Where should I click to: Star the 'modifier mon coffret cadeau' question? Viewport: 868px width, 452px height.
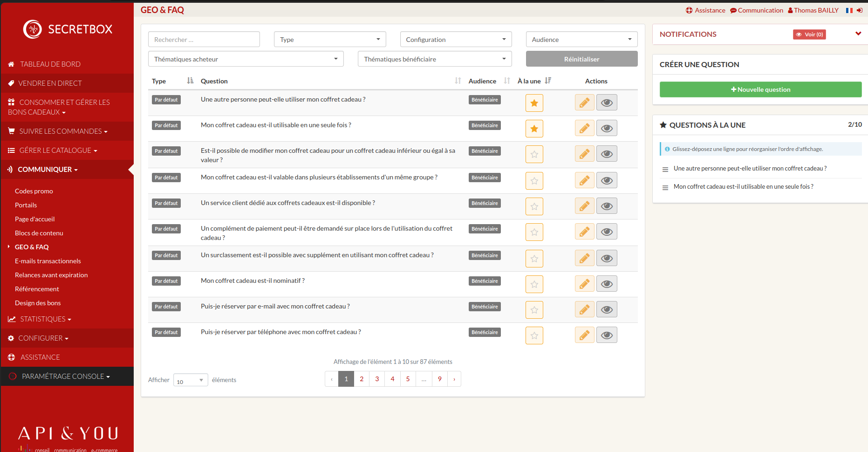click(x=534, y=154)
